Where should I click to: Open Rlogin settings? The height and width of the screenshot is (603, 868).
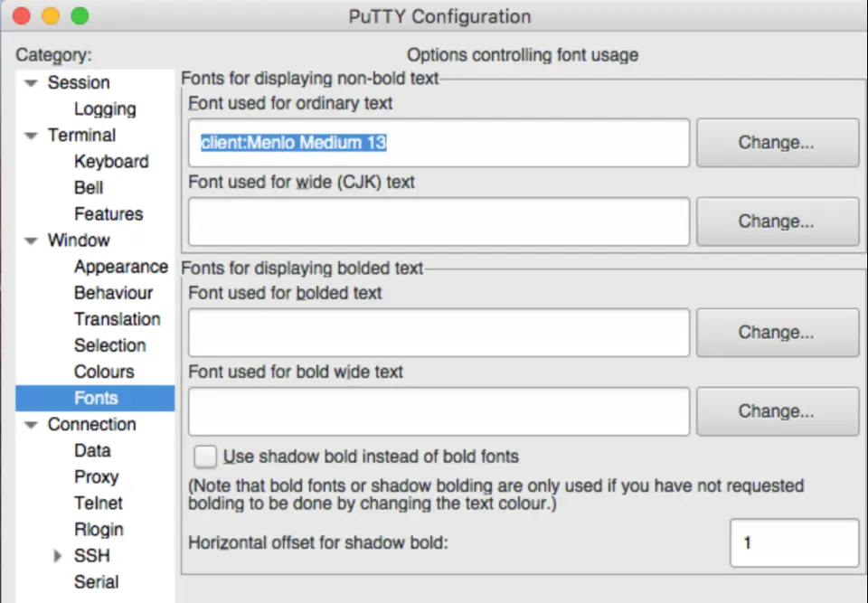(x=99, y=530)
